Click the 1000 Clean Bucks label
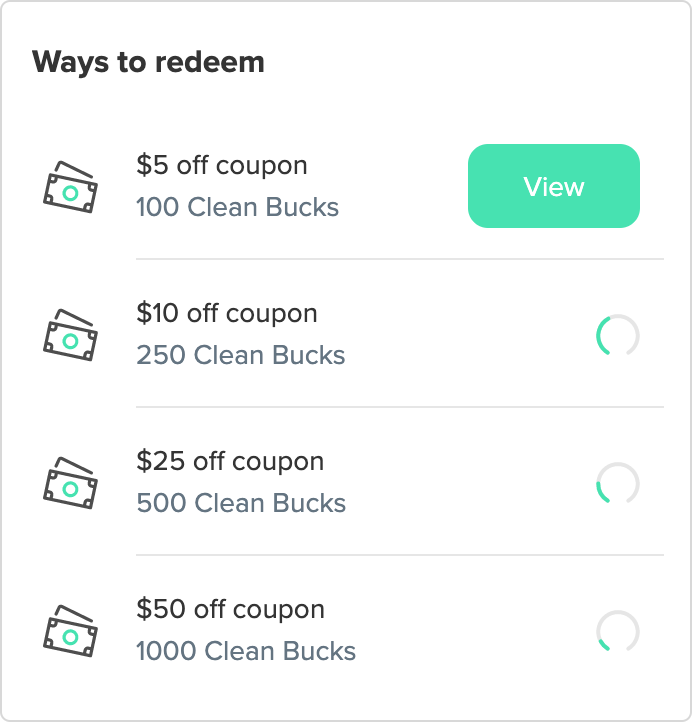The height and width of the screenshot is (722, 692). tap(246, 652)
